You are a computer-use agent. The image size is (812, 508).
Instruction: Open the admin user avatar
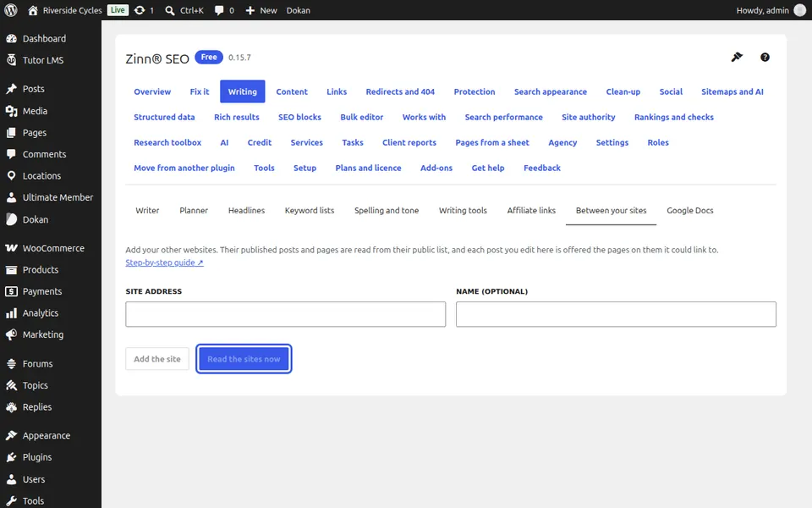(799, 10)
